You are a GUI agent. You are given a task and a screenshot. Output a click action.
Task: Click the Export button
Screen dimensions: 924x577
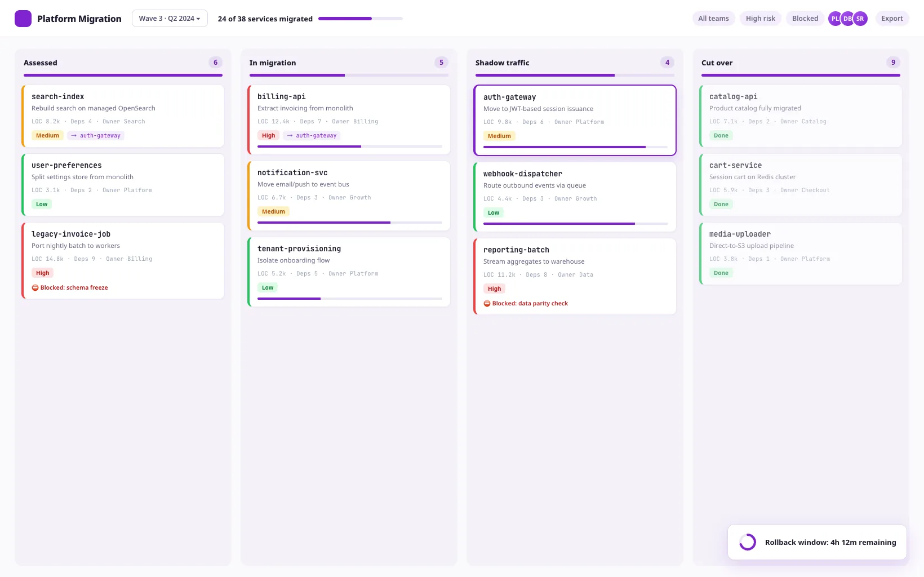coord(892,19)
